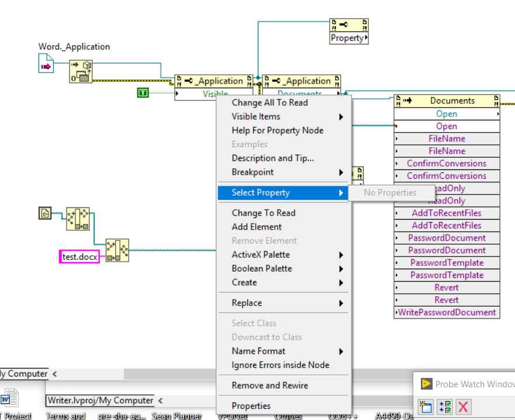515x420 pixels.
Task: Choose Change All To Read
Action: tap(284, 103)
